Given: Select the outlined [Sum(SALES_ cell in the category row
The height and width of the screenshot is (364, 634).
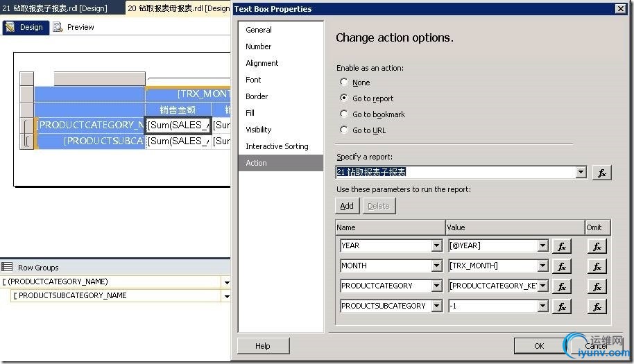Looking at the screenshot, I should (178, 125).
